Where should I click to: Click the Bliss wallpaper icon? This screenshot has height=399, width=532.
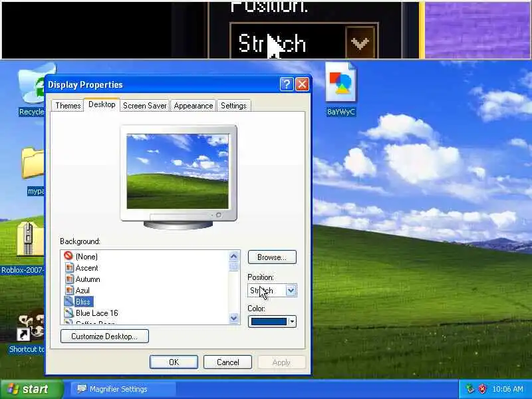point(69,301)
